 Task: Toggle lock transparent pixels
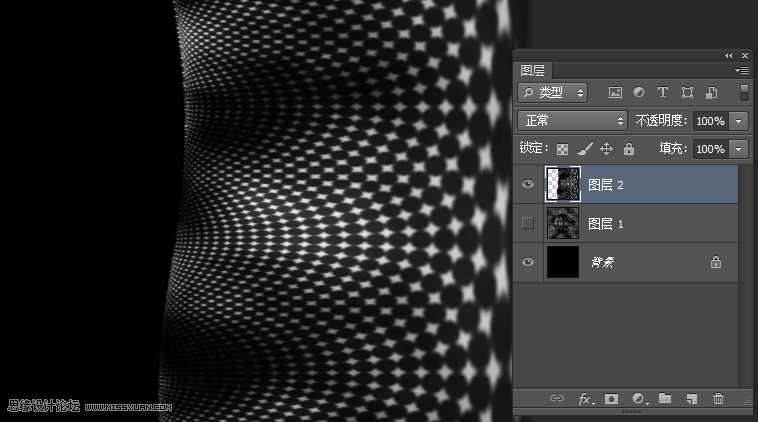[562, 149]
